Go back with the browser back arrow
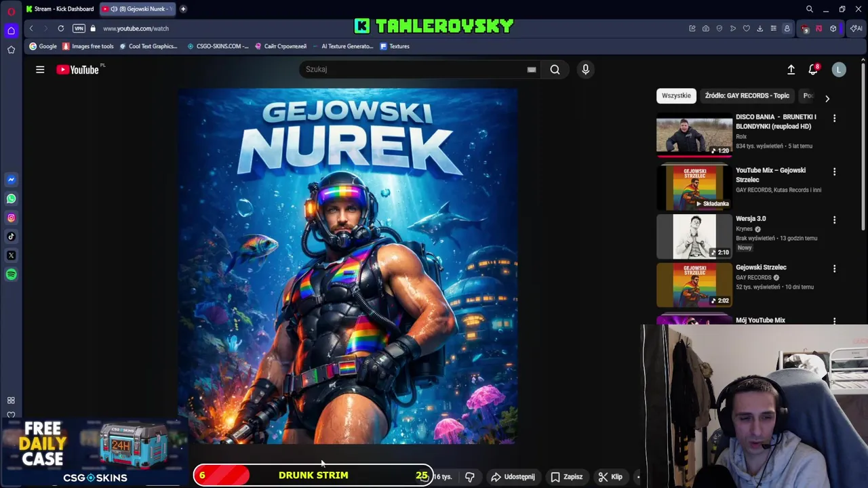This screenshot has height=488, width=868. 31,28
